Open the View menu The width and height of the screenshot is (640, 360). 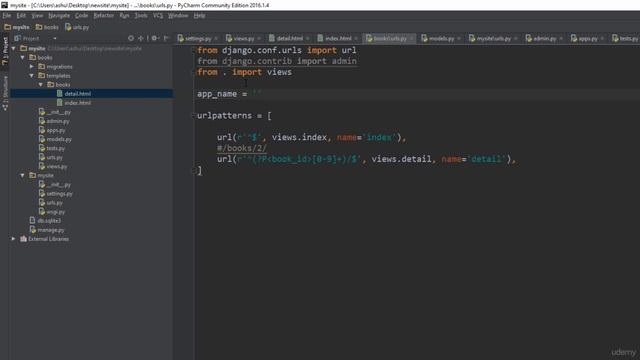click(x=37, y=16)
